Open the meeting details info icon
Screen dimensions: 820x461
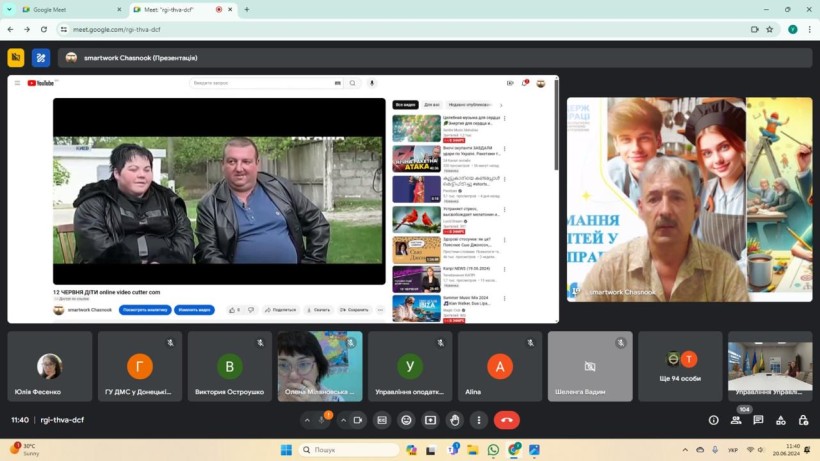[x=713, y=420]
